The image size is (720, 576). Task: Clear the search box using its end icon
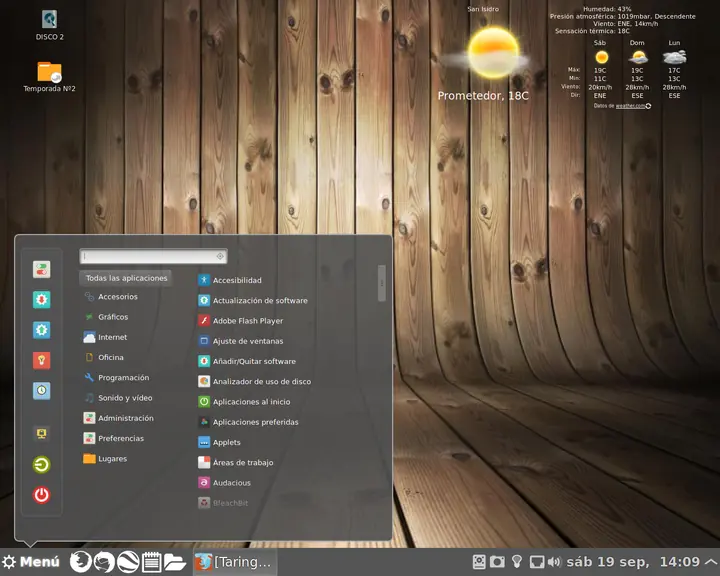[220, 256]
